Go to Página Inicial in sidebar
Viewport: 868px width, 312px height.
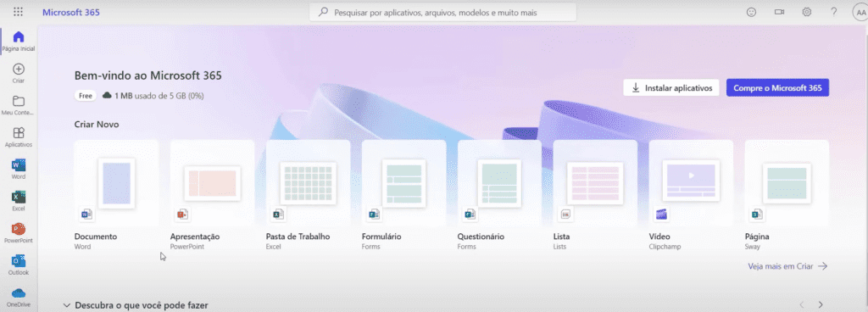click(x=19, y=42)
